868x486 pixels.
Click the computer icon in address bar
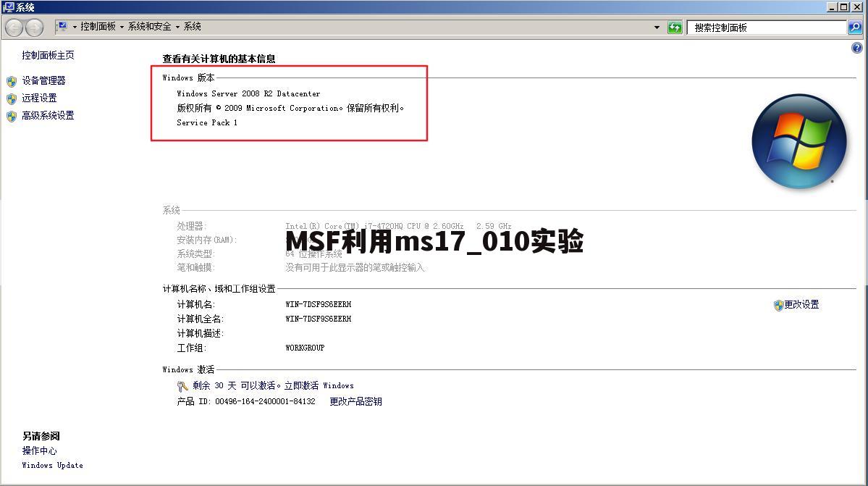click(62, 27)
